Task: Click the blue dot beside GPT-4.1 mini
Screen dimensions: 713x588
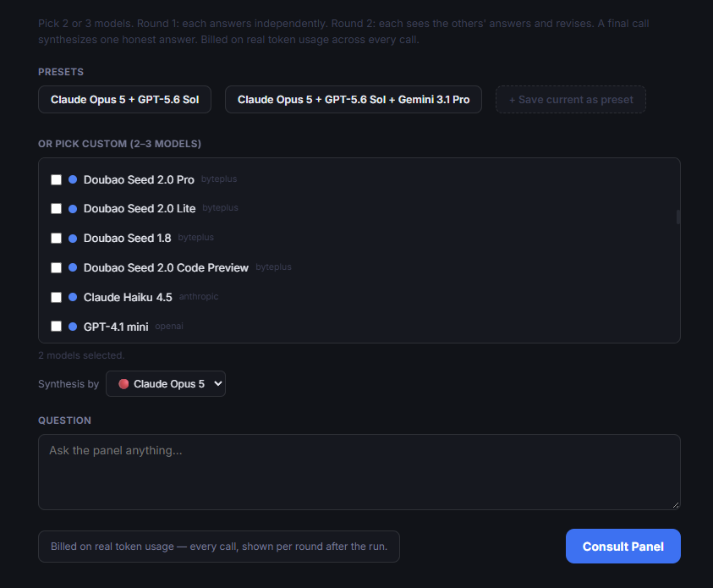Action: pos(73,327)
